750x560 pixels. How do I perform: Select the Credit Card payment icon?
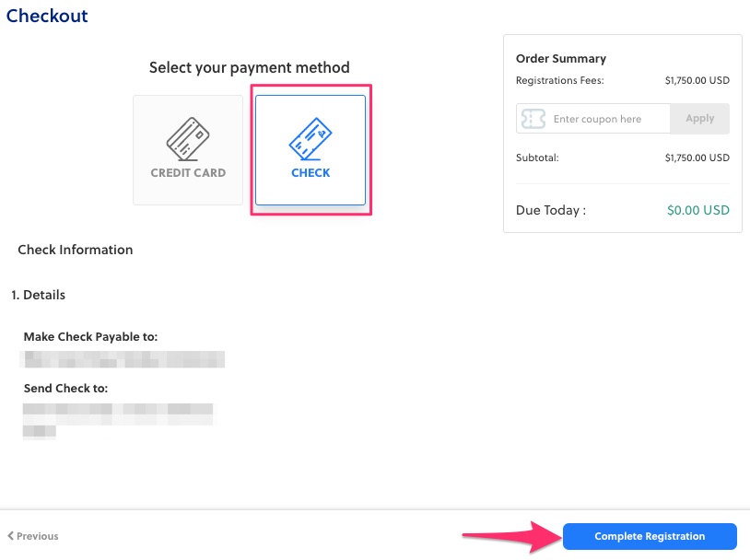[188, 139]
